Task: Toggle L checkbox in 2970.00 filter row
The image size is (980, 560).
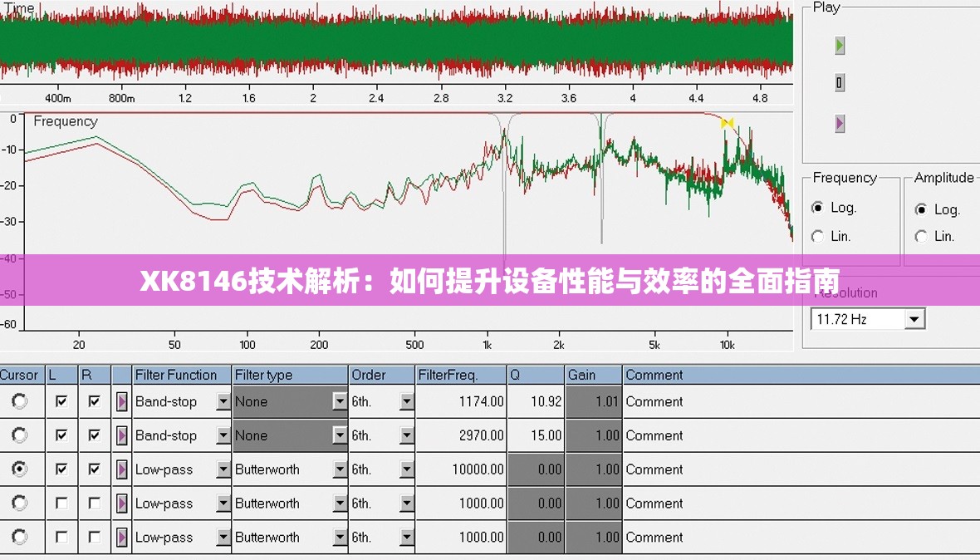Action: pyautogui.click(x=61, y=435)
